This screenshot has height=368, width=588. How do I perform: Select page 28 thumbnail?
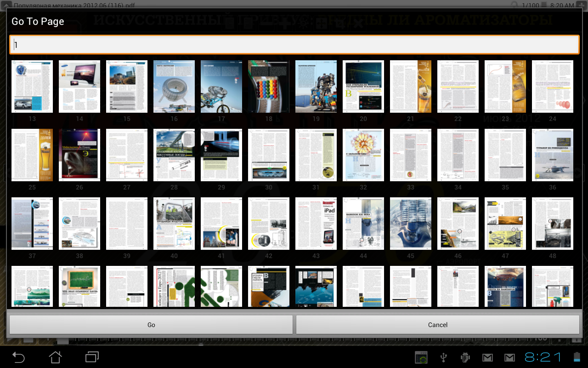[x=174, y=155]
